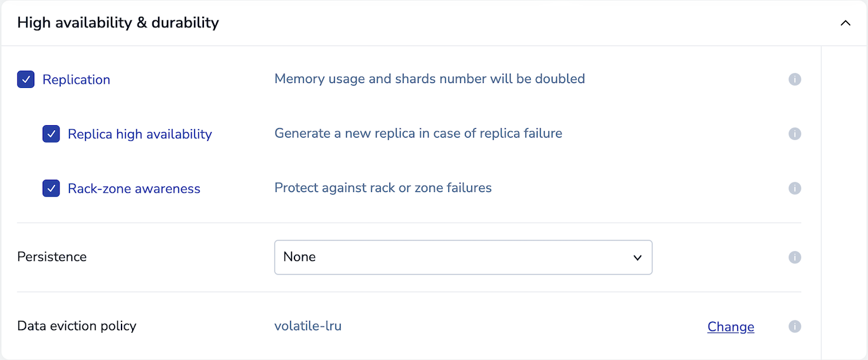Click the Persistence dropdown chevron arrow
The image size is (868, 360).
tap(637, 257)
